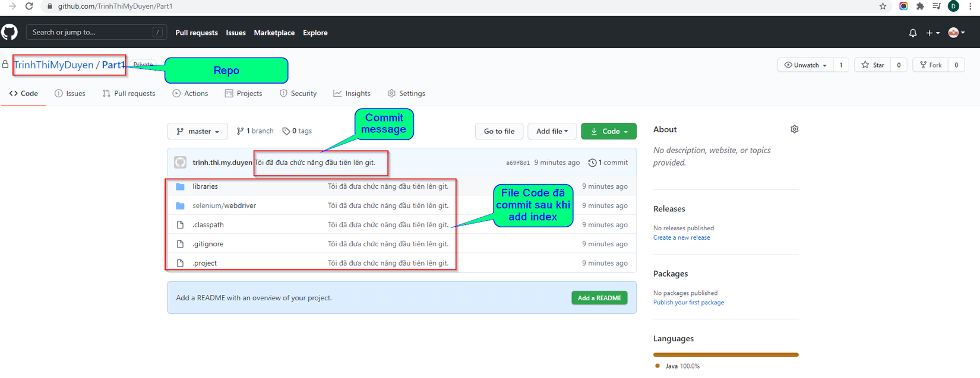This screenshot has height=378, width=980.
Task: Switch to the Issues repo tab
Action: tap(70, 93)
